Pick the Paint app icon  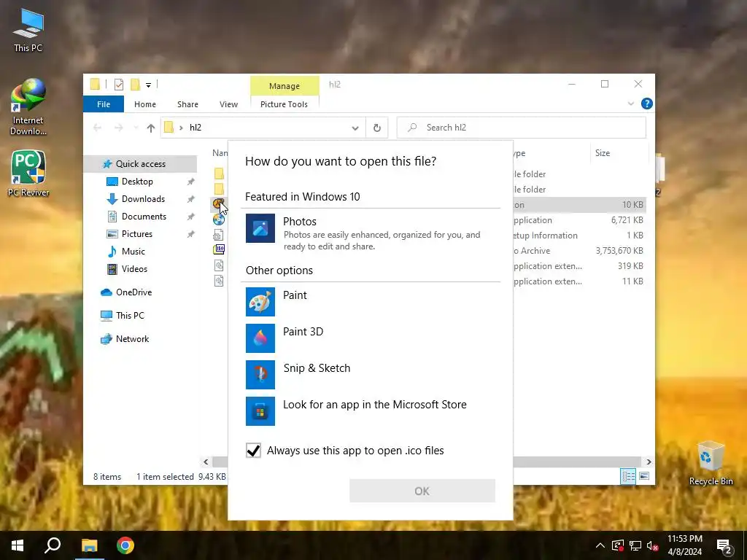[260, 302]
